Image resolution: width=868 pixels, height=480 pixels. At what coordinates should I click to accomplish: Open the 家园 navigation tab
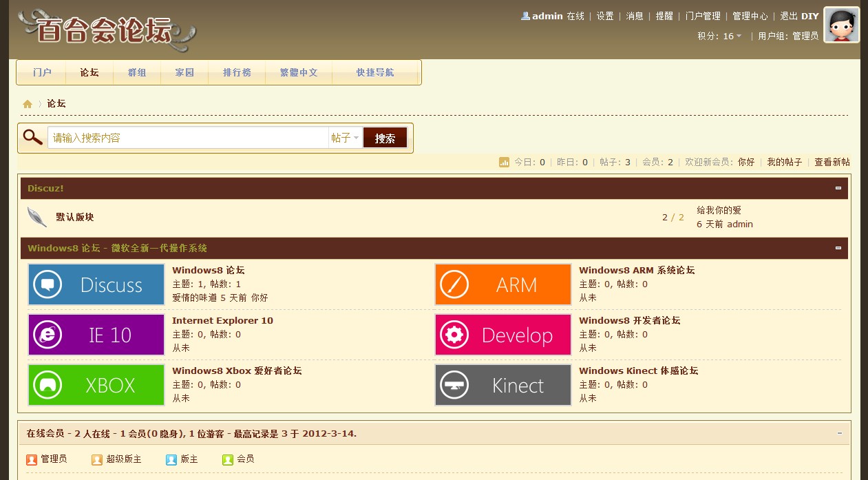[184, 72]
